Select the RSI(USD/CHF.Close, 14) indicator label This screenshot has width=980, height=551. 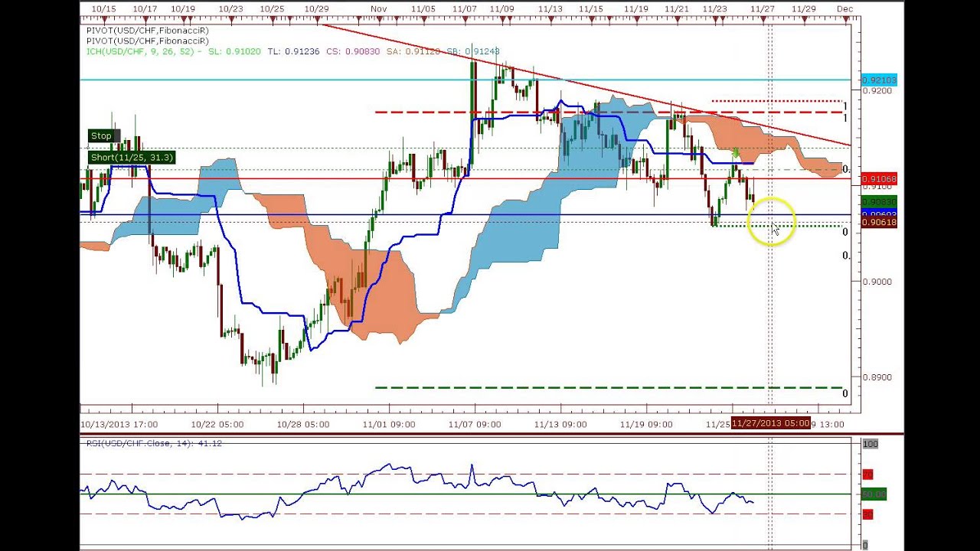pyautogui.click(x=153, y=443)
